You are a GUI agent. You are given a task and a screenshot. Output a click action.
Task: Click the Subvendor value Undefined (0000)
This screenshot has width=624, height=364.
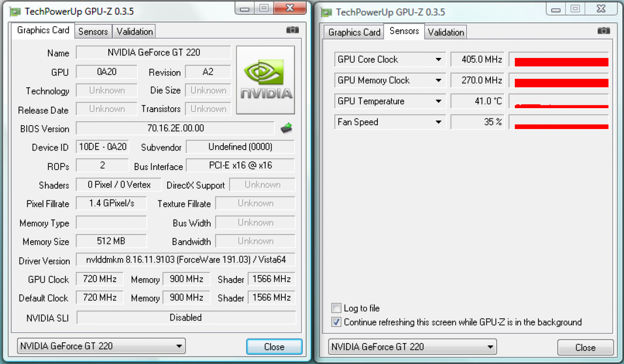(240, 147)
